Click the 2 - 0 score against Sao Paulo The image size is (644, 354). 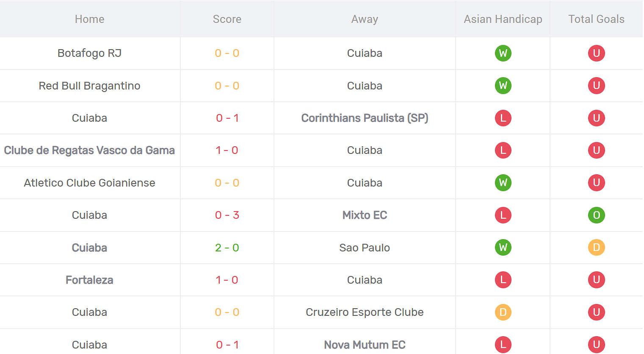coord(227,248)
